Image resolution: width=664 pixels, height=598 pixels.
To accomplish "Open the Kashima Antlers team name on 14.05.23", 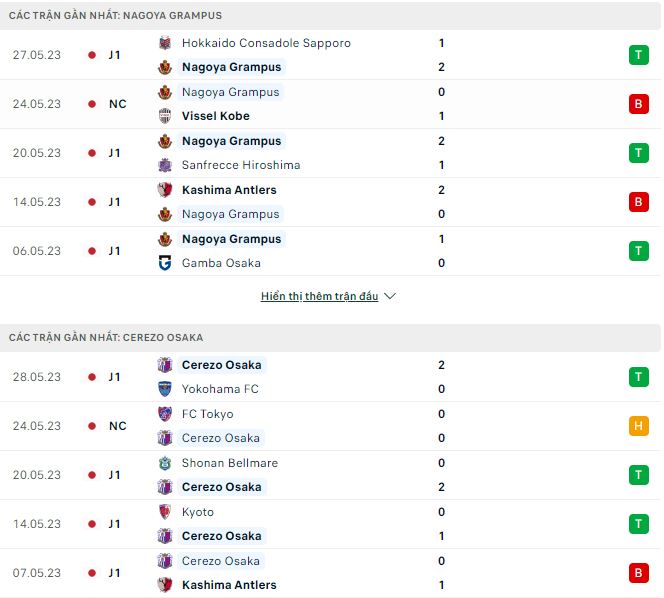I will (x=229, y=190).
